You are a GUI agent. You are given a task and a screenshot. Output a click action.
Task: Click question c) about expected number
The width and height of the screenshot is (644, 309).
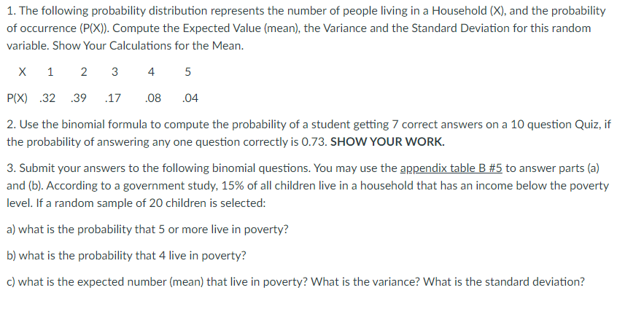pyautogui.click(x=295, y=282)
